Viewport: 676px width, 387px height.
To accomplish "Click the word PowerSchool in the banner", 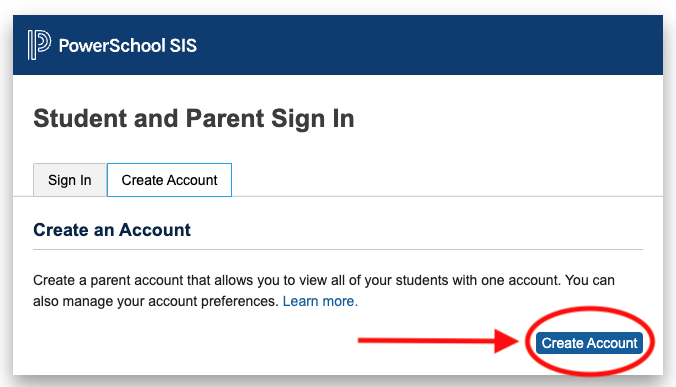I will pyautogui.click(x=112, y=46).
